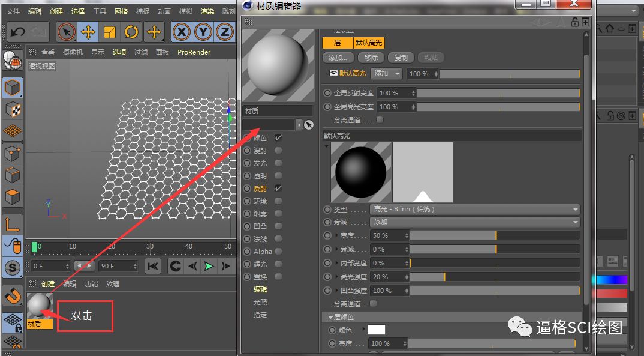This screenshot has width=644, height=356.
Task: Open the layer name field dropdown arrow
Action: coord(299,124)
